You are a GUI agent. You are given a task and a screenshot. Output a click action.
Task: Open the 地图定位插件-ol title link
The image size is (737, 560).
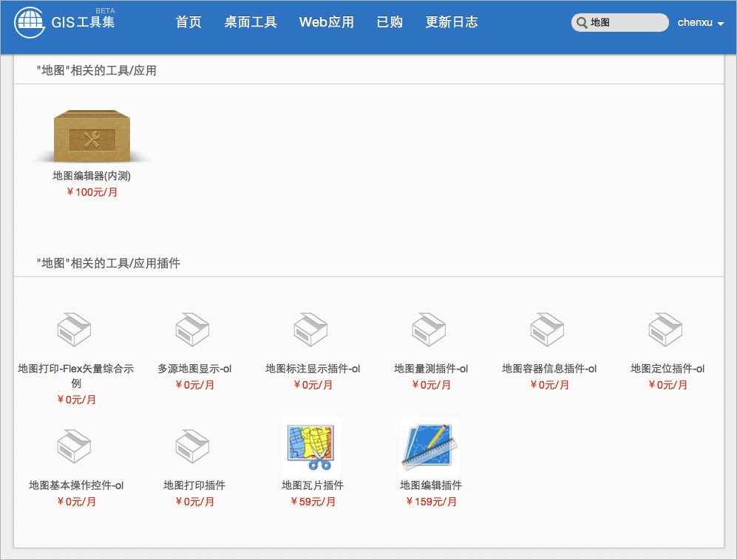point(668,369)
